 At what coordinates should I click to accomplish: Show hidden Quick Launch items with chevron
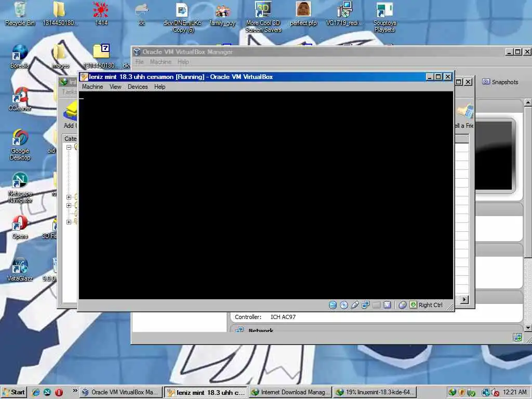point(75,391)
